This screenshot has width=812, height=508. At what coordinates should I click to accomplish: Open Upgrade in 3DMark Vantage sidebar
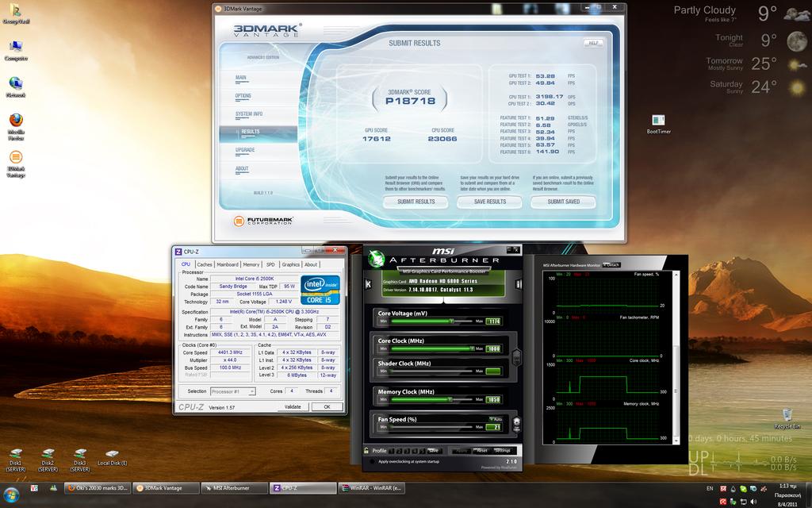245,150
